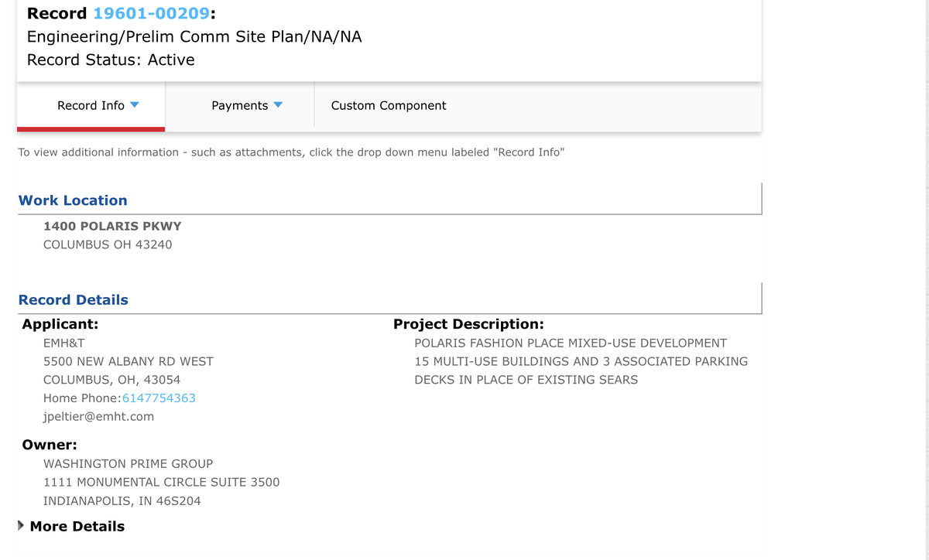This screenshot has width=929, height=560.
Task: Select the WASHINGTON PRIME GROUP owner name
Action: [128, 463]
